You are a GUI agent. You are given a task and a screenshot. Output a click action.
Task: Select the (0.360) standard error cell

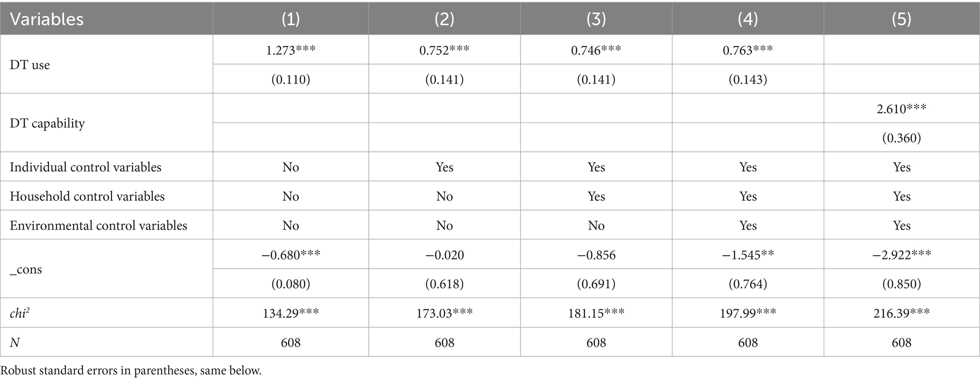click(x=901, y=138)
